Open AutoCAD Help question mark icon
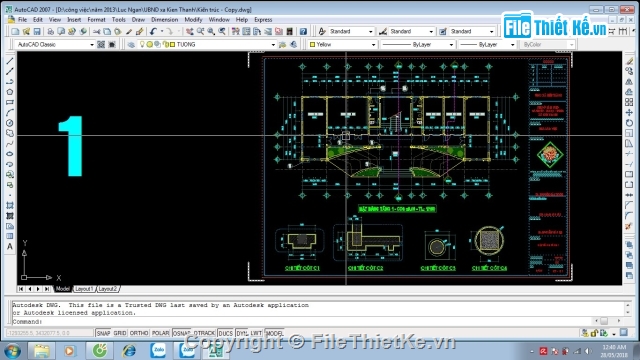Image resolution: width=640 pixels, height=360 pixels. pyautogui.click(x=303, y=31)
